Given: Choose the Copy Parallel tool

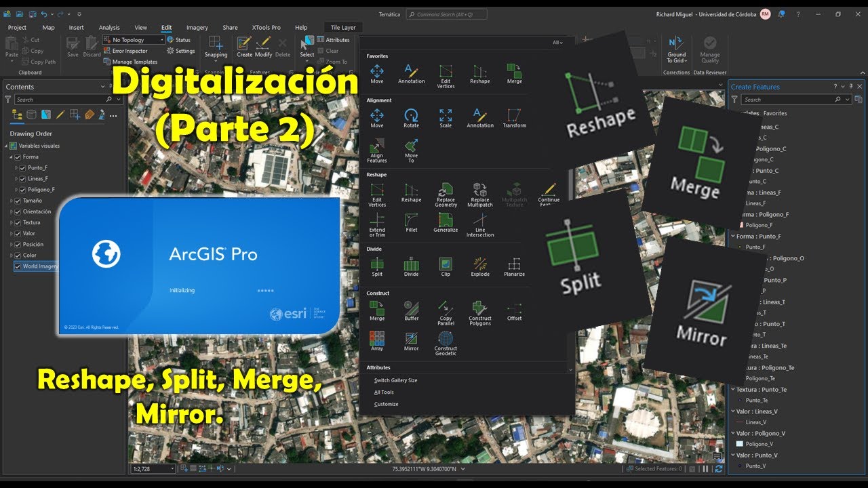Looking at the screenshot, I should [x=446, y=313].
